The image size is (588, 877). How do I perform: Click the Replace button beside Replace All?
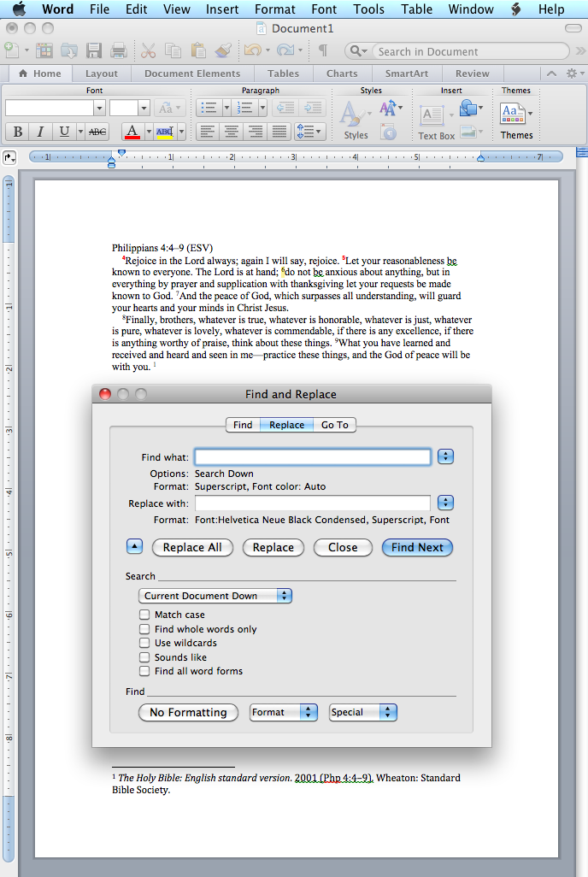pos(273,547)
